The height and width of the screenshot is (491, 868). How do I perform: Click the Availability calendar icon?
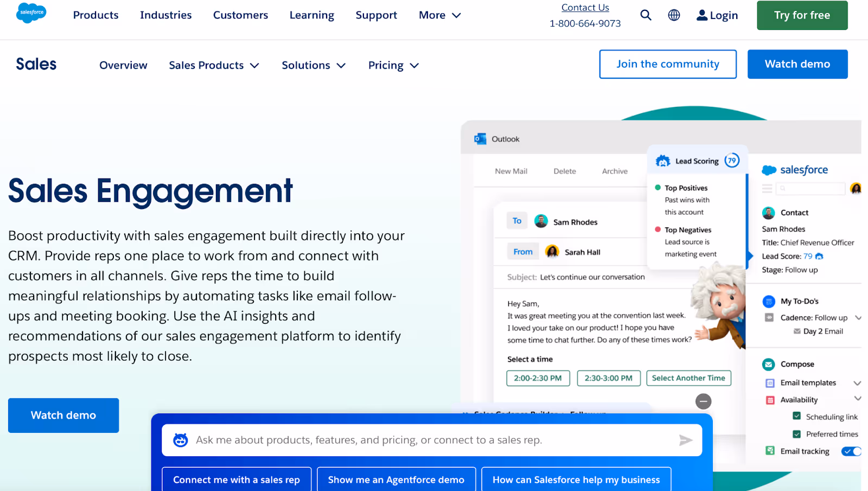tap(770, 400)
